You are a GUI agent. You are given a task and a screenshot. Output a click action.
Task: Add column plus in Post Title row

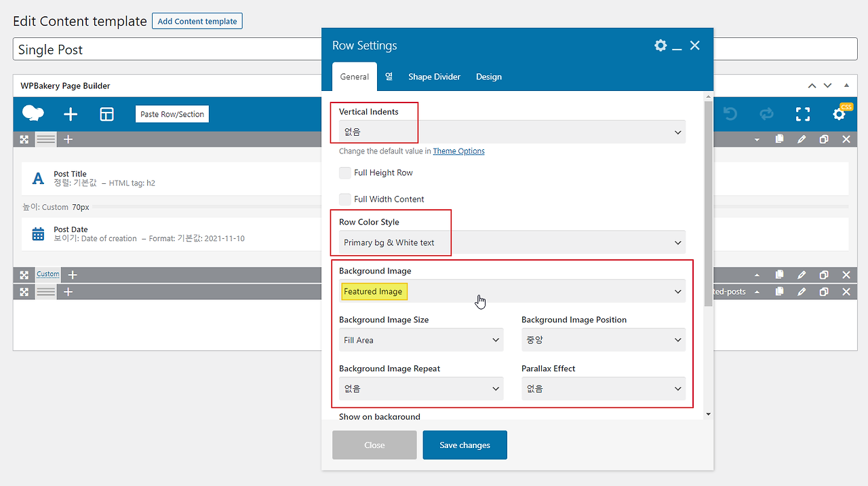(x=68, y=139)
